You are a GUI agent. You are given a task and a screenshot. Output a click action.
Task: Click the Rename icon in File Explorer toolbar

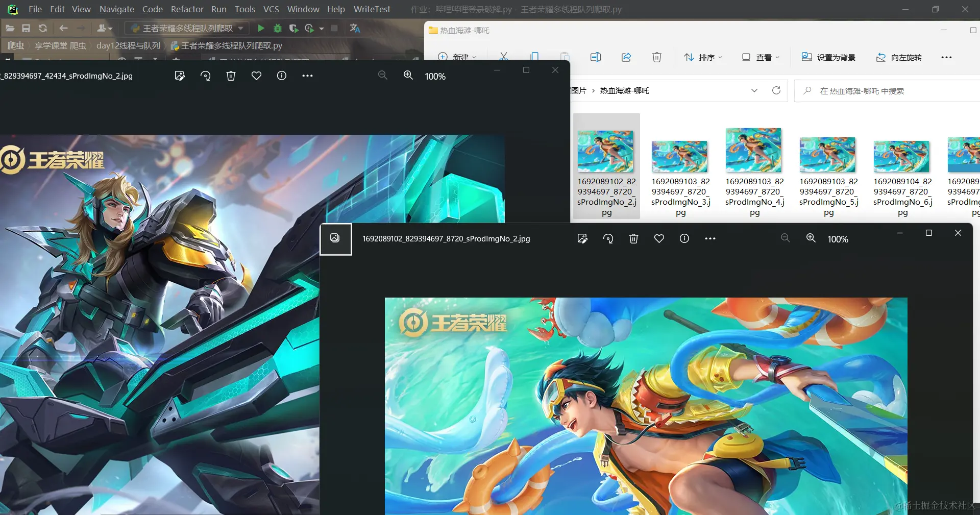point(596,57)
